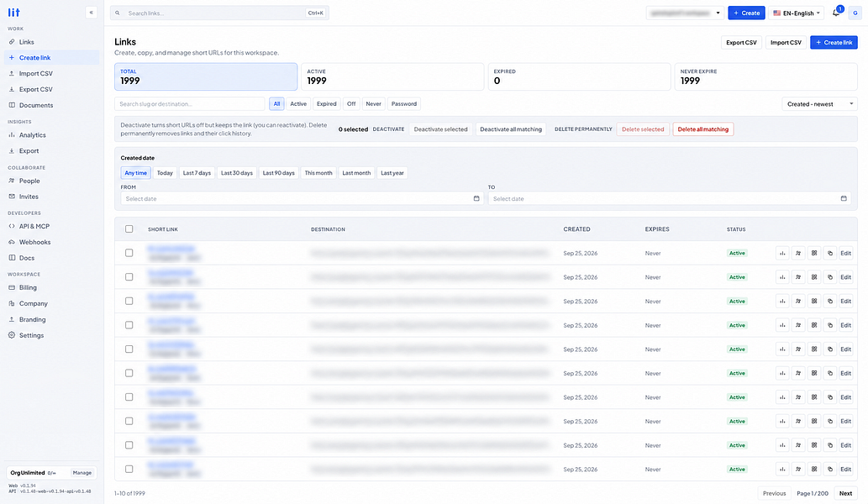Filter links by the 'Off' chip
Viewport: 868px width, 504px height.
coord(351,104)
